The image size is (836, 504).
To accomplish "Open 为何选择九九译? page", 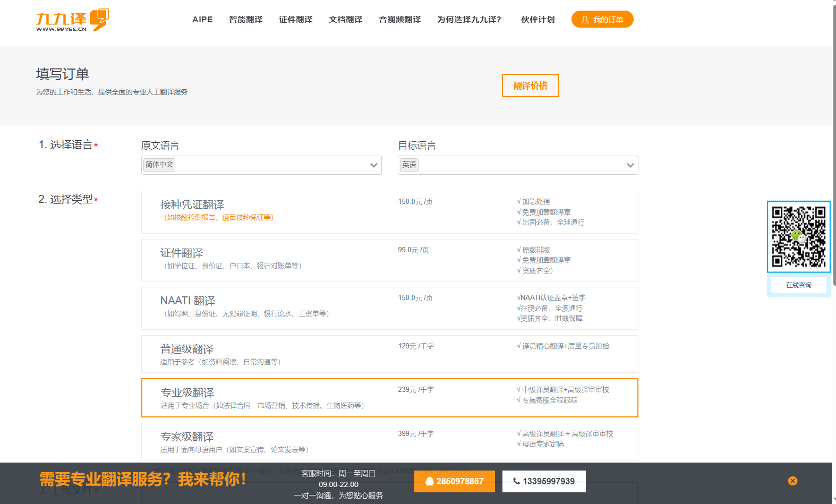I will click(x=469, y=20).
